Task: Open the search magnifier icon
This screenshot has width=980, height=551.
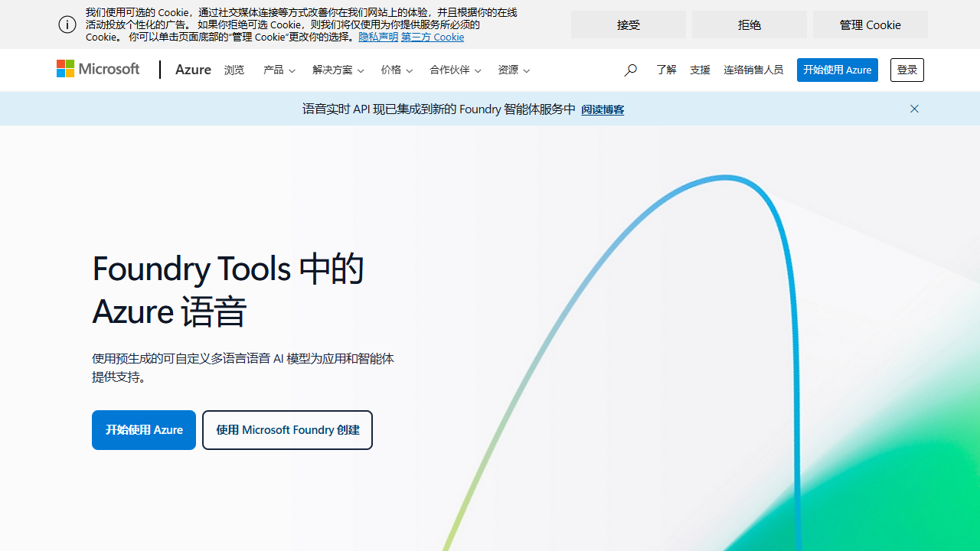Action: pos(630,70)
